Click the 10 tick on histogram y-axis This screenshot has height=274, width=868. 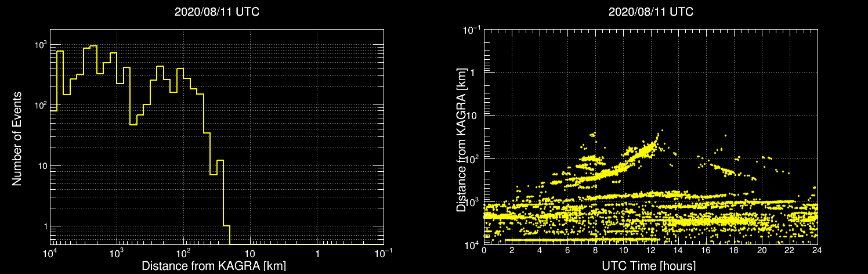click(42, 166)
